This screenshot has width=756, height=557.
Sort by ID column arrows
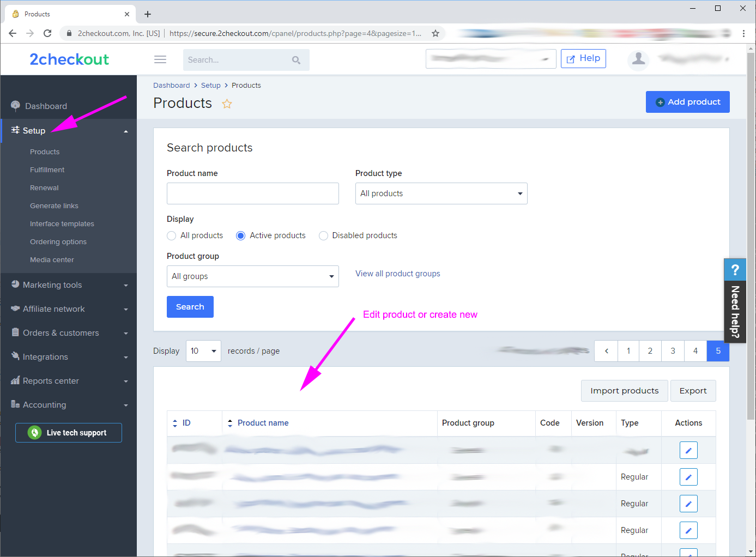click(x=175, y=423)
